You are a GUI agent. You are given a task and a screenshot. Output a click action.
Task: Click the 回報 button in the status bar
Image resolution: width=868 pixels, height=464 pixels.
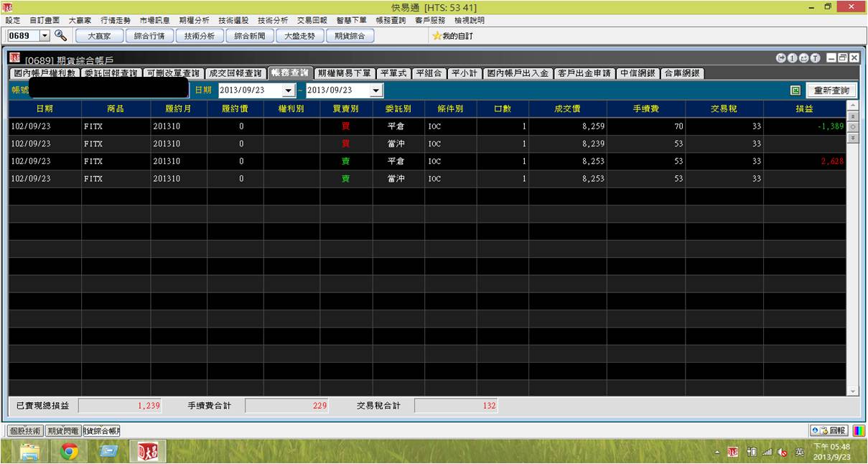tap(829, 430)
